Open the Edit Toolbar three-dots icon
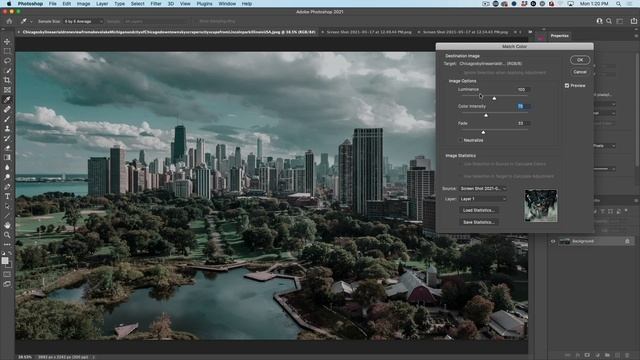 tap(7, 244)
